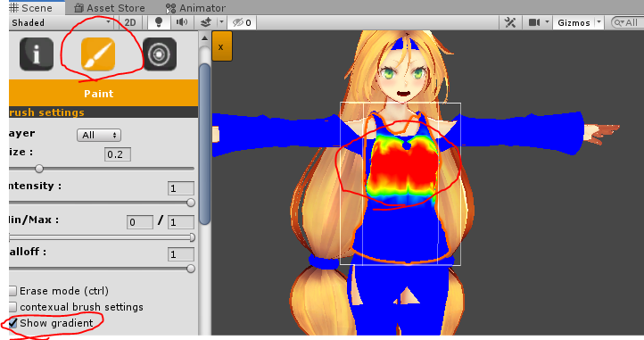Viewport: 644px width, 340px height.
Task: Open the Layer All dropdown
Action: [99, 135]
